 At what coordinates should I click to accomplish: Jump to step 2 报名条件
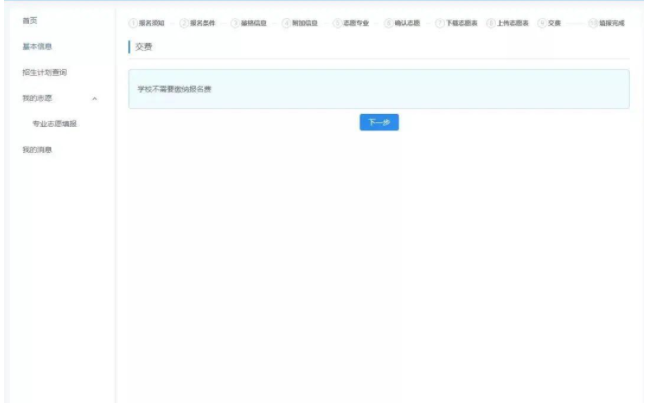(197, 23)
